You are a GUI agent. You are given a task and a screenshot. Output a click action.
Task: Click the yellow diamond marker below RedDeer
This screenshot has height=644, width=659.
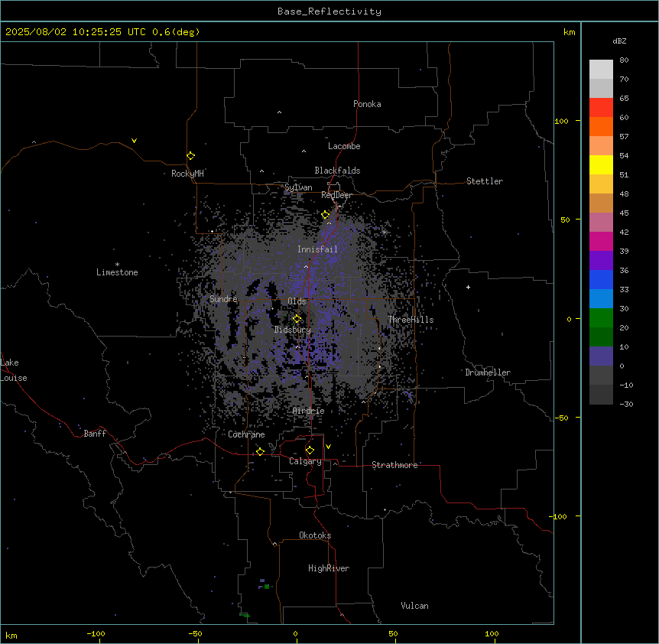(325, 215)
